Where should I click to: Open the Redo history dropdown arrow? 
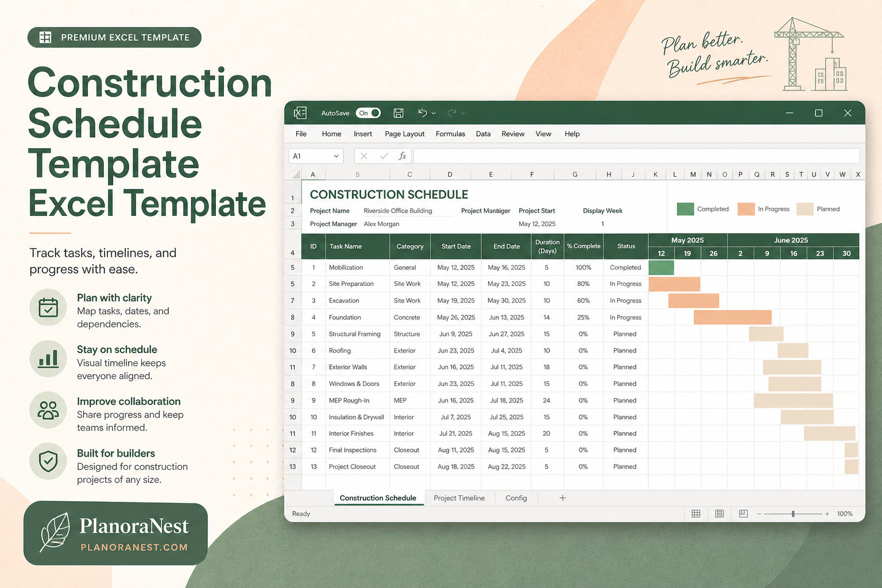click(463, 113)
